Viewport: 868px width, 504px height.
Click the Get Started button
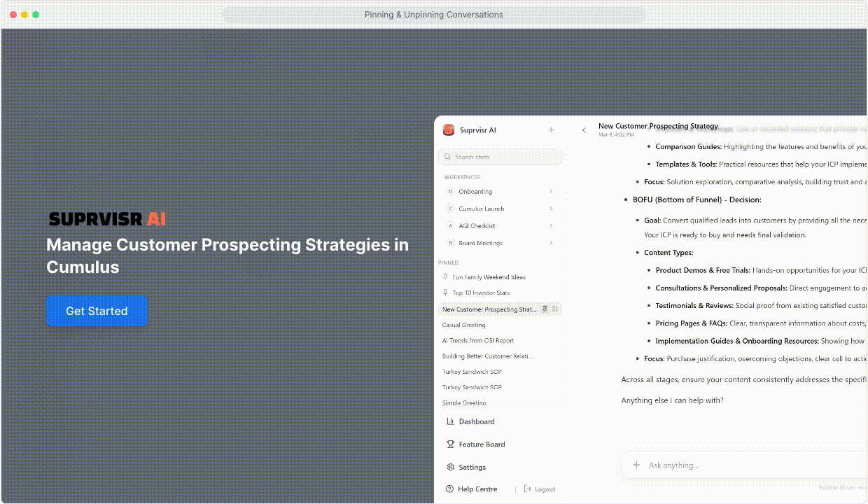pyautogui.click(x=97, y=311)
